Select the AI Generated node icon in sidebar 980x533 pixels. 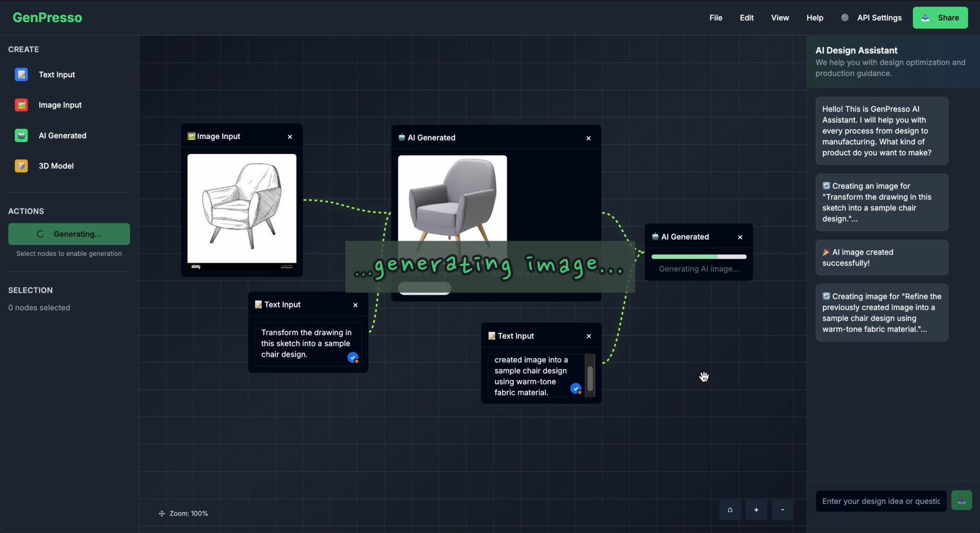click(x=21, y=135)
